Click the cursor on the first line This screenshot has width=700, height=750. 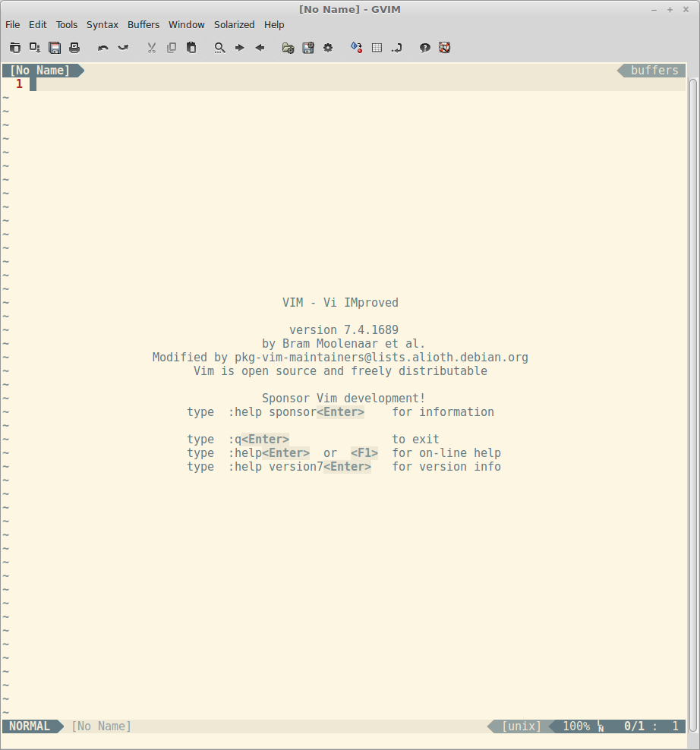coord(33,84)
